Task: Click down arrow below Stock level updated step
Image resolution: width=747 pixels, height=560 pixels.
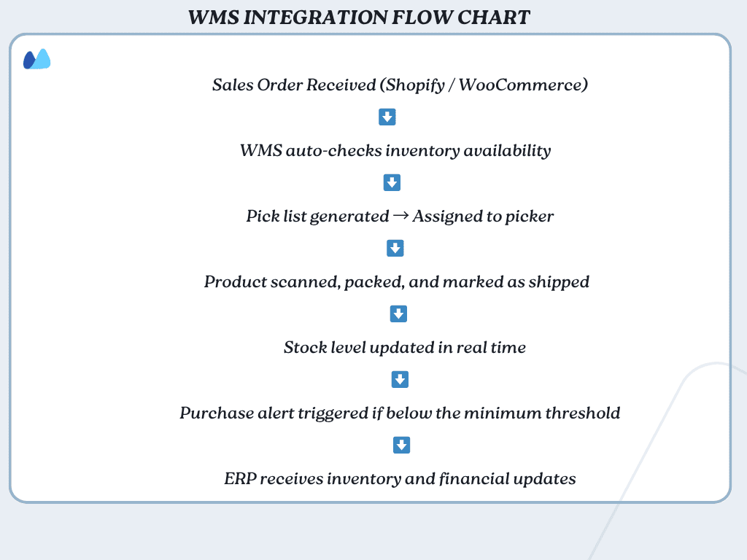Action: [x=399, y=379]
